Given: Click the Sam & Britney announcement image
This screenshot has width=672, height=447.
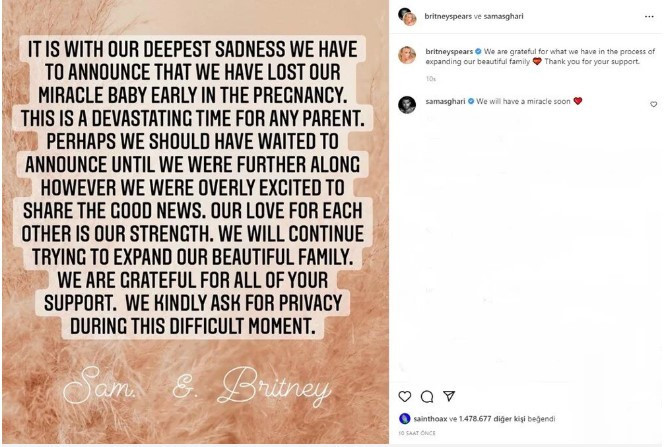Looking at the screenshot, I should [x=195, y=222].
